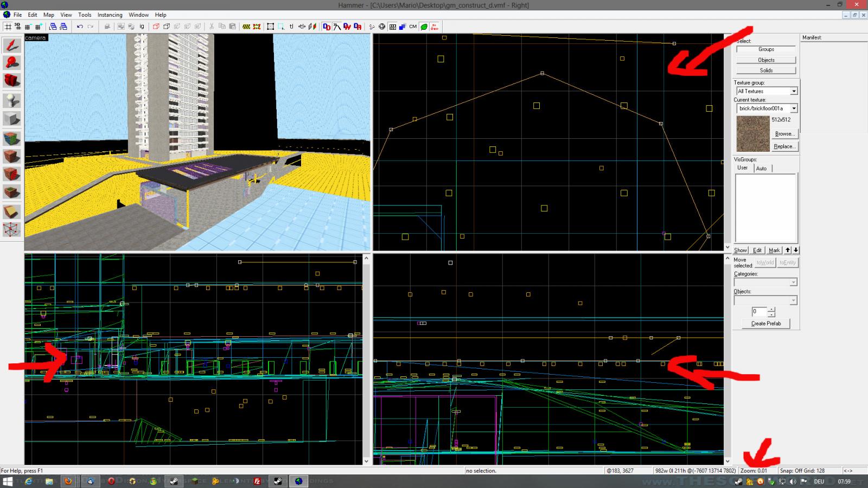Viewport: 868px width, 488px height.
Task: Select the Block tool (white cube)
Action: 12,119
